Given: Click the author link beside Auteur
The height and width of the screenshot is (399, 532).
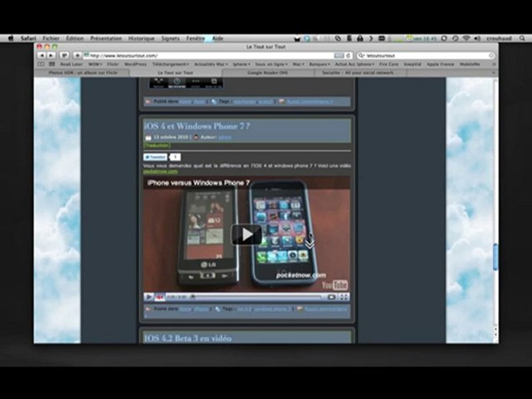Looking at the screenshot, I should [224, 137].
